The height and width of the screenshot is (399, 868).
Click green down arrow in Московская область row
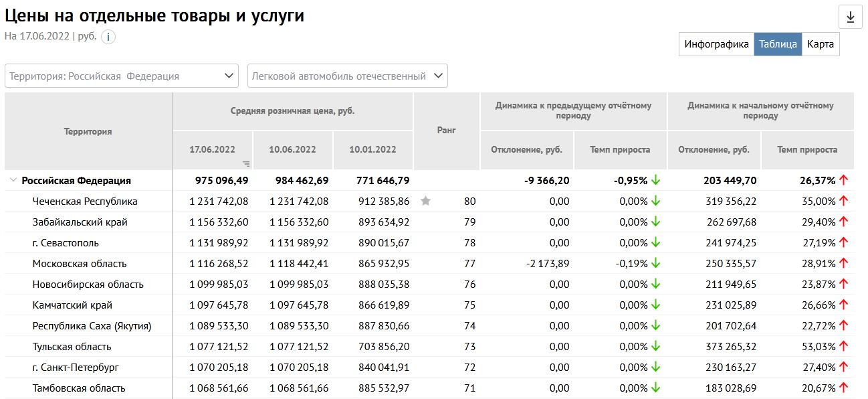tap(656, 264)
